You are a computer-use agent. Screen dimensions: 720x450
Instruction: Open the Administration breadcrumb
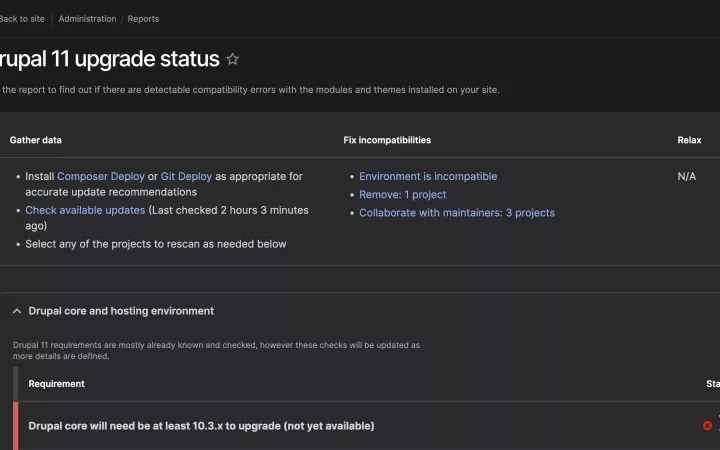pyautogui.click(x=87, y=19)
